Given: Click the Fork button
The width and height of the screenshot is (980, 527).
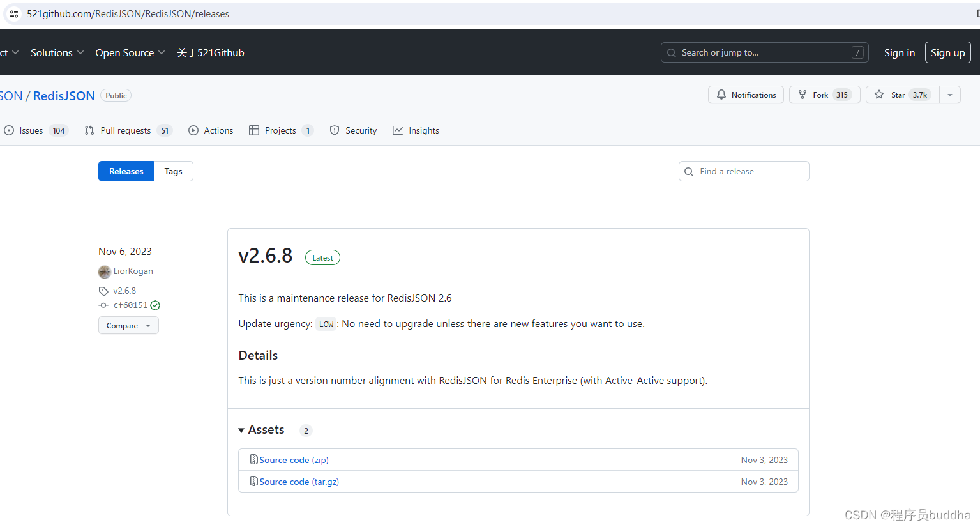Looking at the screenshot, I should click(824, 95).
